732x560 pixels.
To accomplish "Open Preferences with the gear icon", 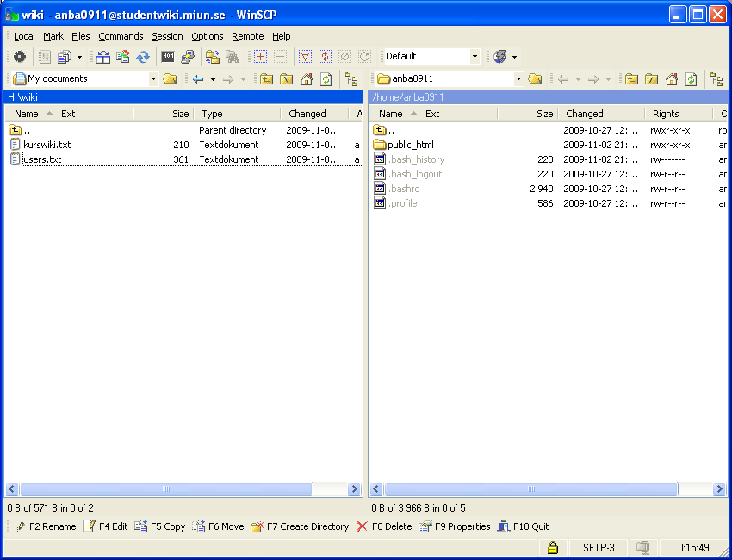I will click(20, 57).
